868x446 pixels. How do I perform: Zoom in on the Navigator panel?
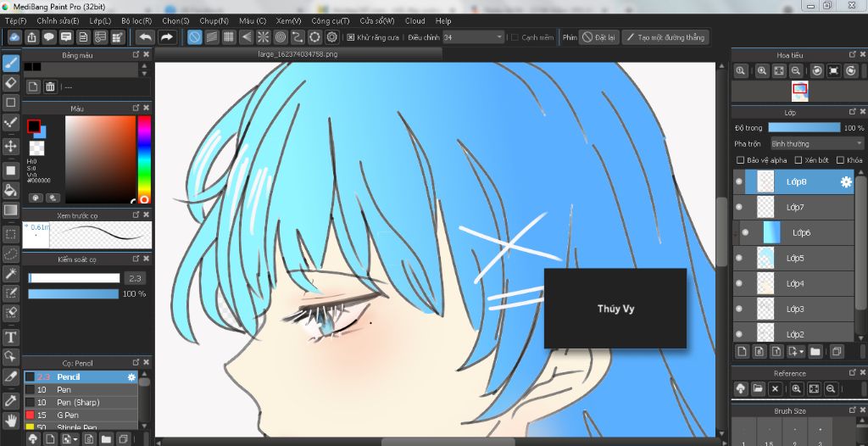pyautogui.click(x=762, y=71)
